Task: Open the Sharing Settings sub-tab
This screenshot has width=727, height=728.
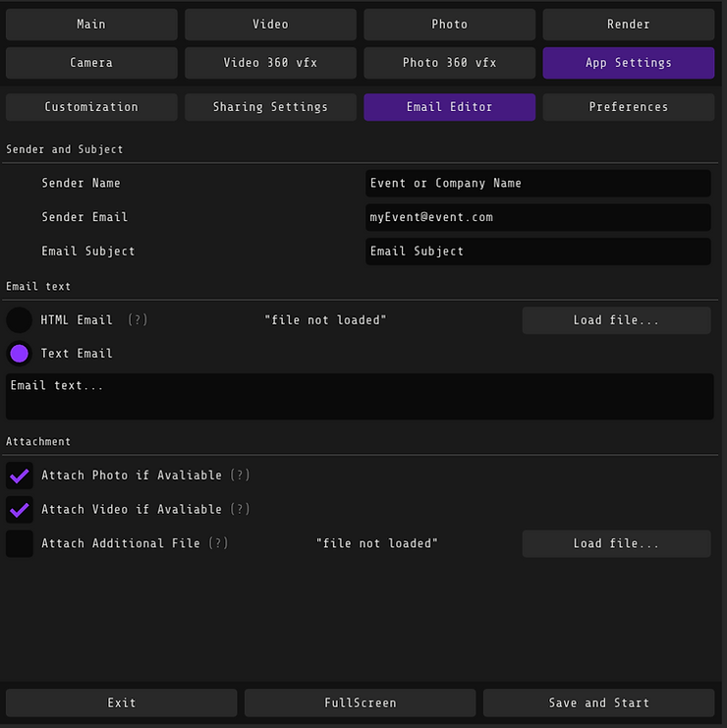Action: (270, 107)
